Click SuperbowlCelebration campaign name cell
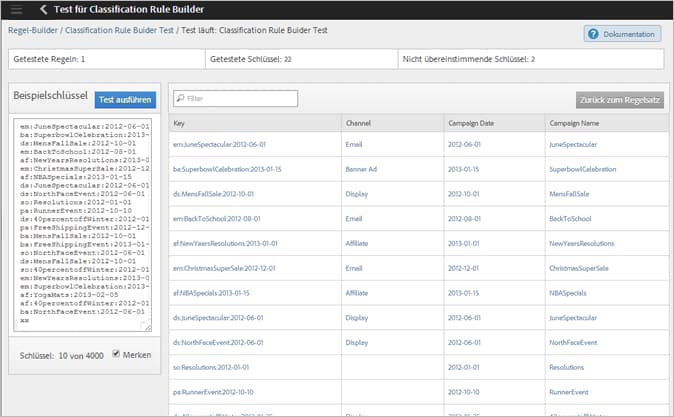This screenshot has height=417, width=674. [582, 169]
